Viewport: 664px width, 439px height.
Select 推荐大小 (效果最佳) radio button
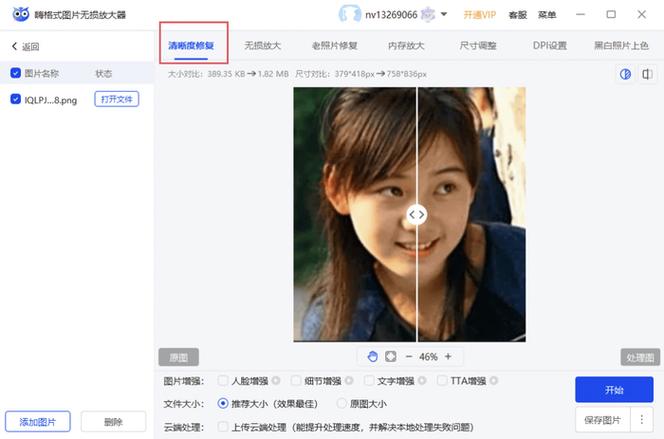223,403
